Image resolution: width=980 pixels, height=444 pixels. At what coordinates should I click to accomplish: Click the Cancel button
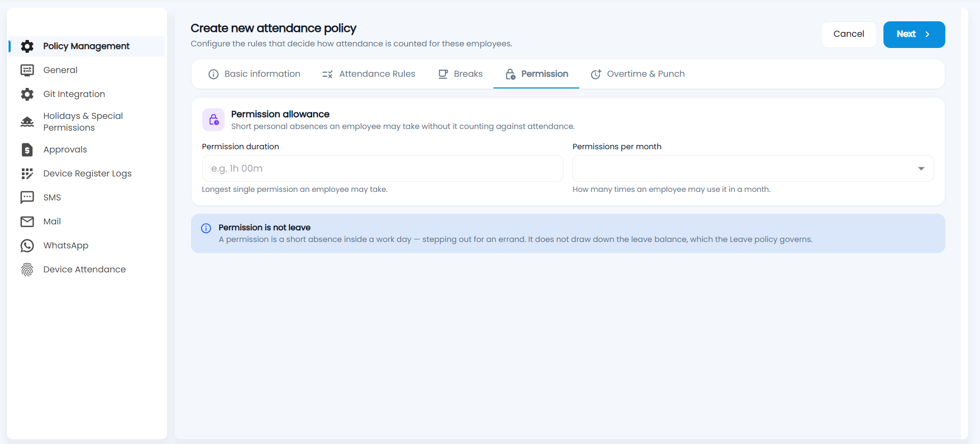tap(849, 34)
